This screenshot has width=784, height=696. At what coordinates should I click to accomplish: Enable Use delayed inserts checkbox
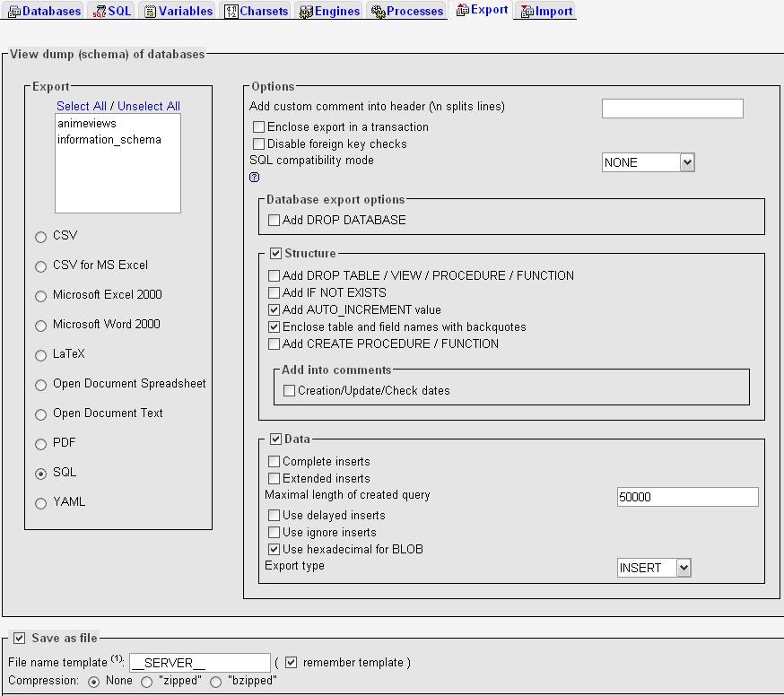pyautogui.click(x=274, y=515)
